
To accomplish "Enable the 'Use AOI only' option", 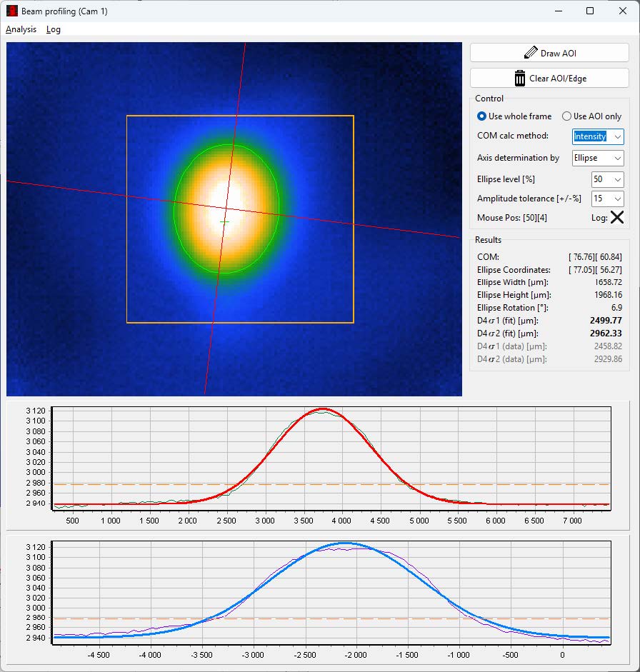I will click(x=566, y=116).
